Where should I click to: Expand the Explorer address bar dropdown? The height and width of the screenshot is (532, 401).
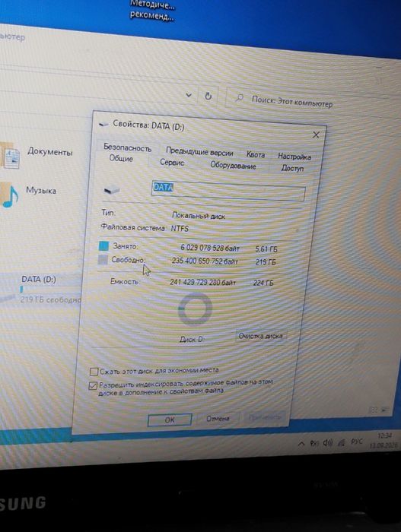click(x=189, y=95)
